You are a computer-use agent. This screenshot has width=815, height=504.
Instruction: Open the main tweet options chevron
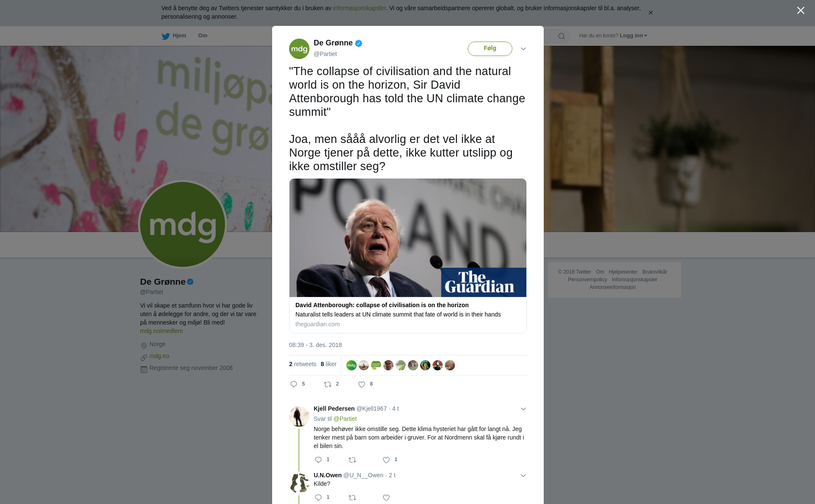(523, 49)
